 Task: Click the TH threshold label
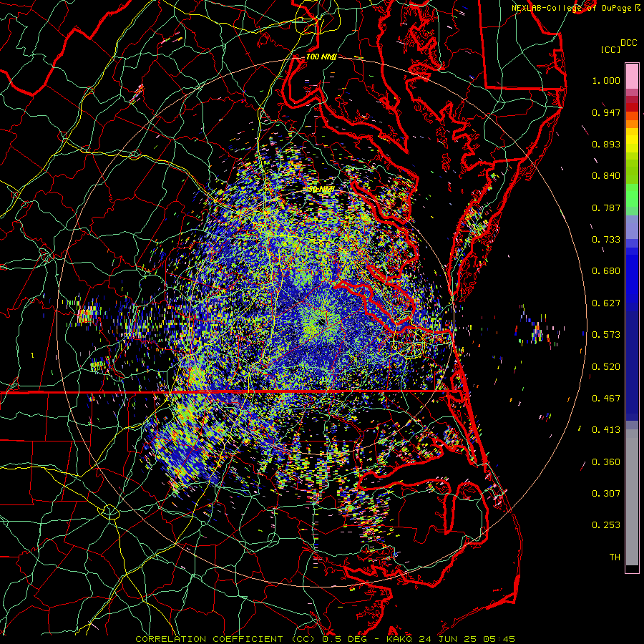(615, 557)
